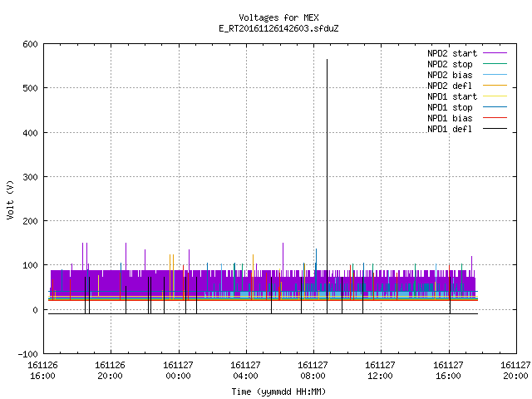532x399 pixels.
Task: Click the light blue NPD2 bias legend line
Action: 495,74
